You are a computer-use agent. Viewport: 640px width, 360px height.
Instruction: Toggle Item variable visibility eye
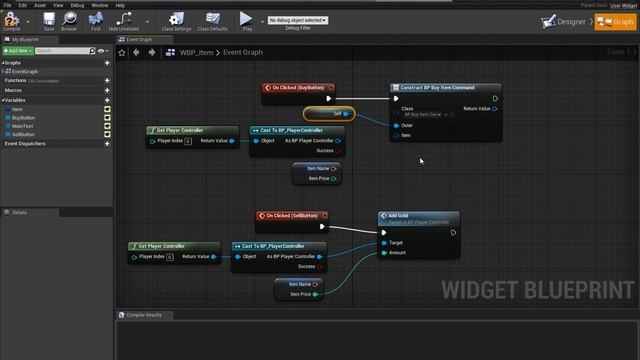pyautogui.click(x=107, y=109)
